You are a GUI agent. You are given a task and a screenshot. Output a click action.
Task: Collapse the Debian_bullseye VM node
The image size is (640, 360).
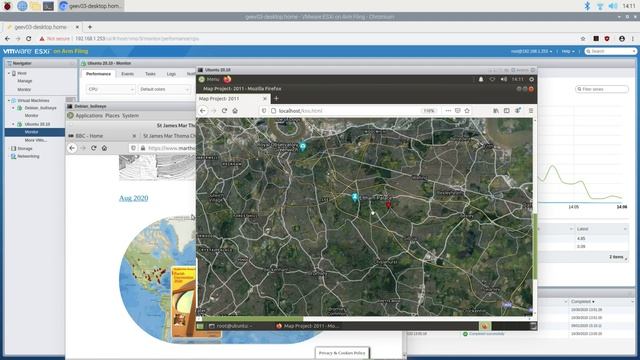click(13, 108)
